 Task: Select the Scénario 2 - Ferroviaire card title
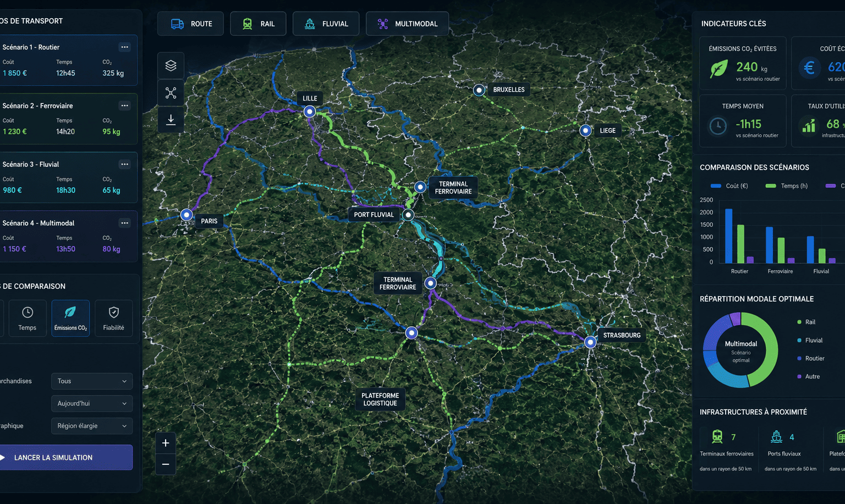37,106
